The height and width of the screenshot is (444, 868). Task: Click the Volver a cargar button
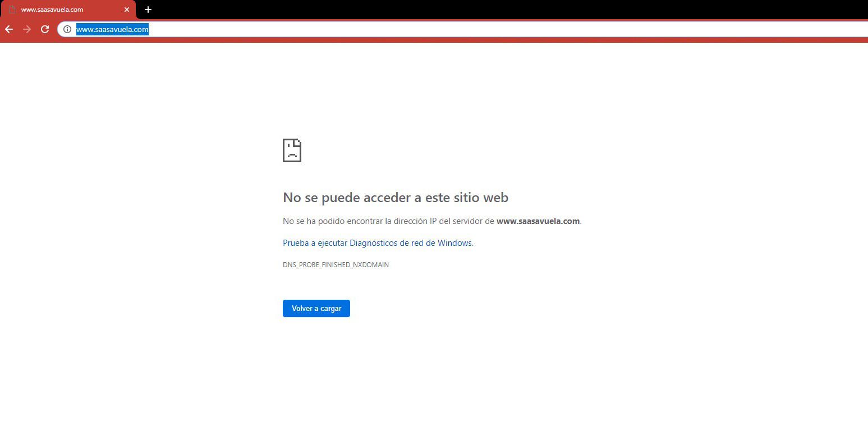coord(316,308)
